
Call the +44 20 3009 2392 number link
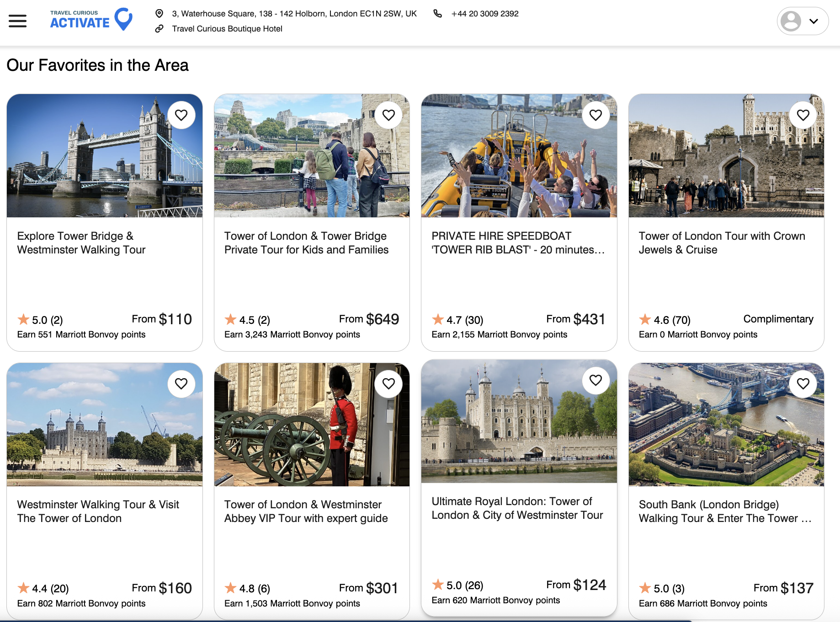tap(484, 14)
